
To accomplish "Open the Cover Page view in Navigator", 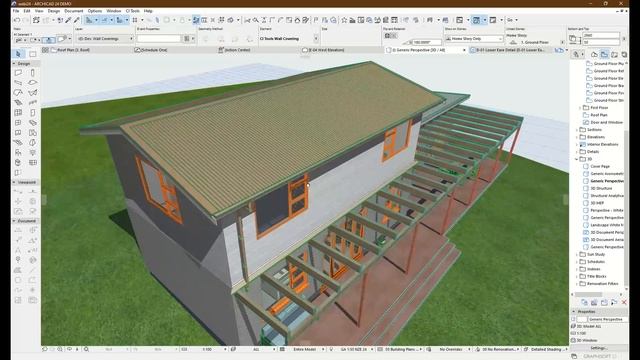I will [600, 167].
